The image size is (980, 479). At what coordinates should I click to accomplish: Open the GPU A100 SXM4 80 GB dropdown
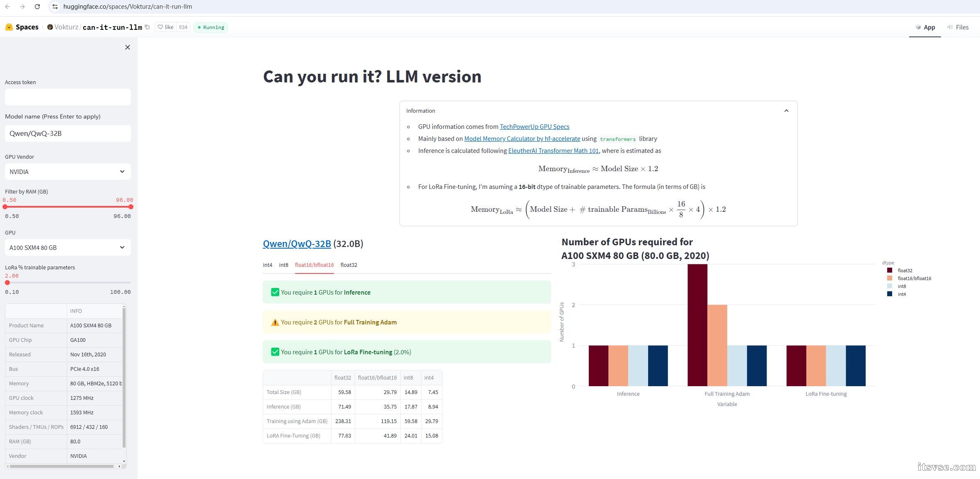(x=68, y=247)
